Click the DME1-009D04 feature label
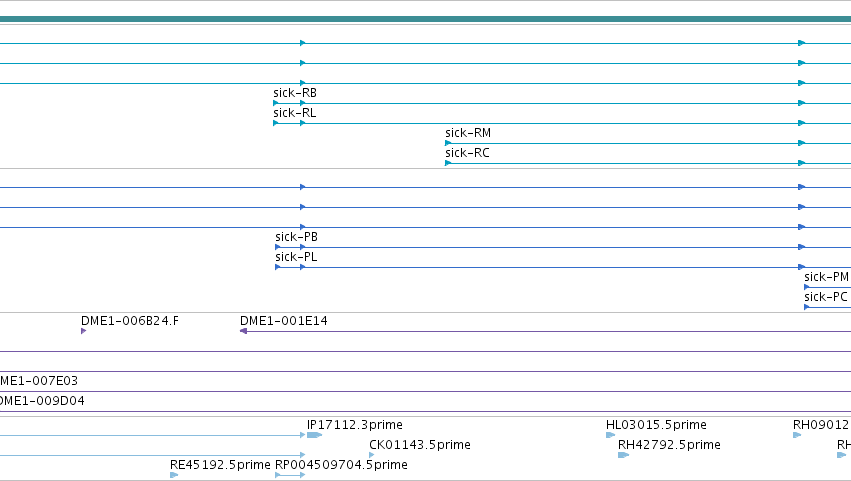This screenshot has height=481, width=851. click(x=42, y=401)
